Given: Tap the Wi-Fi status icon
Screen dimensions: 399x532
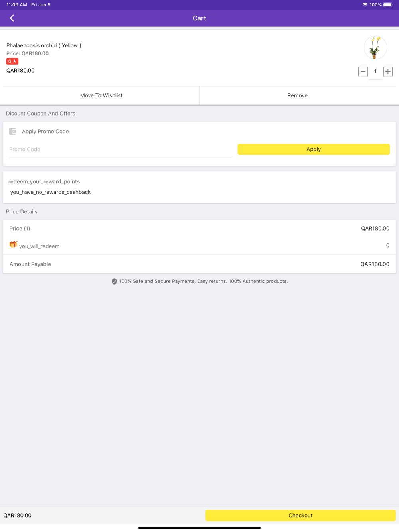Looking at the screenshot, I should (365, 5).
